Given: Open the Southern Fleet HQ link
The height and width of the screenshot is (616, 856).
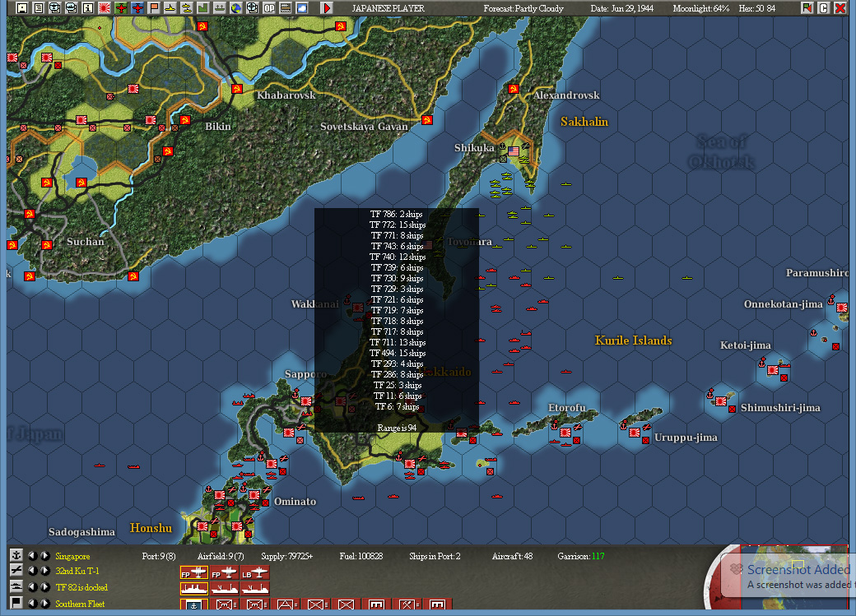Looking at the screenshot, I should coord(80,604).
